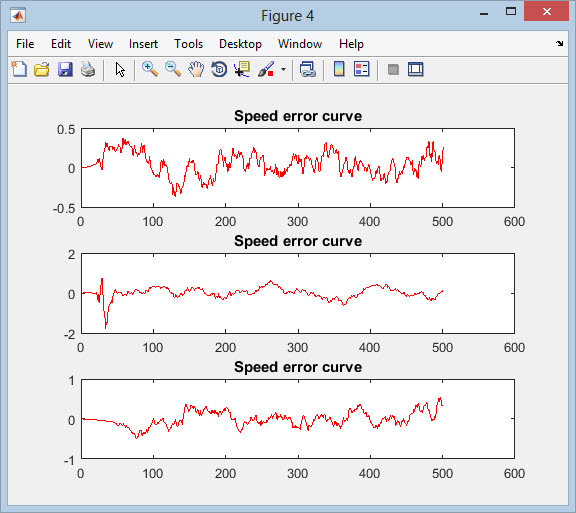Enable the Rotate 3D tool
The image size is (576, 513).
[x=219, y=69]
